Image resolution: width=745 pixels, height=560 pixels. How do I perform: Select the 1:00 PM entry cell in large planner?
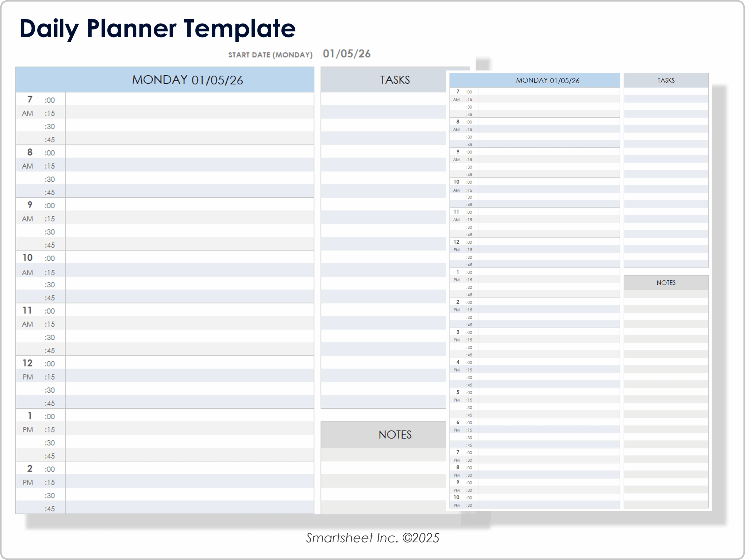click(x=189, y=416)
